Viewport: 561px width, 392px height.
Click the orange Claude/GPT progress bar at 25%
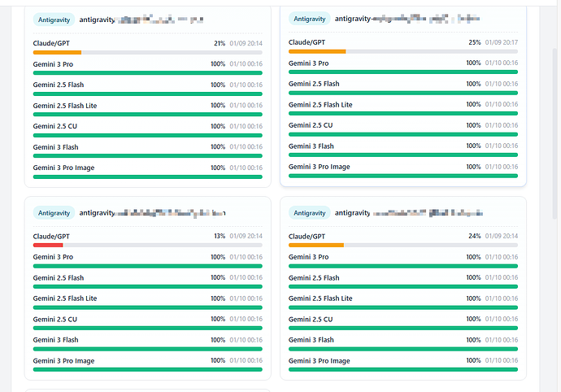point(317,51)
